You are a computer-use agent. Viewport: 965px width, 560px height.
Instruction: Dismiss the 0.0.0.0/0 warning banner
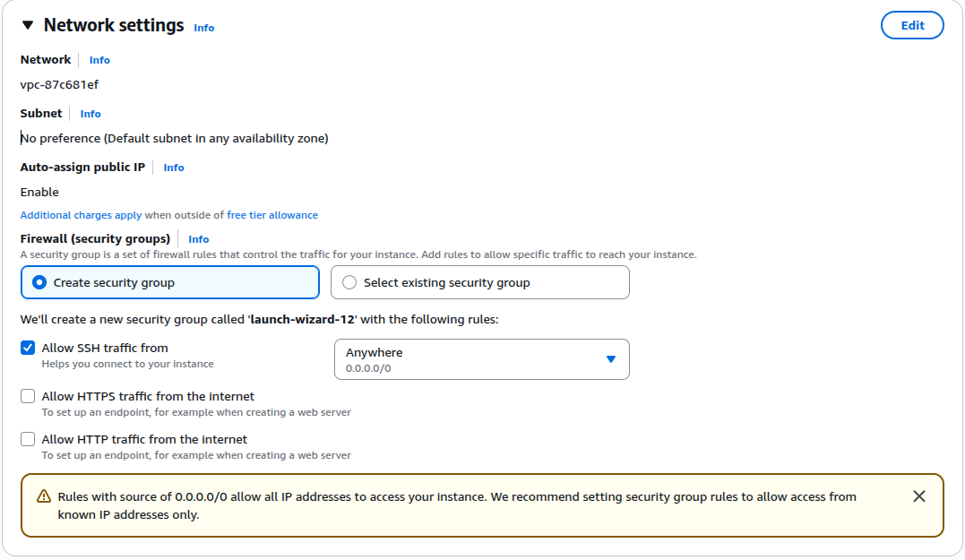[918, 496]
